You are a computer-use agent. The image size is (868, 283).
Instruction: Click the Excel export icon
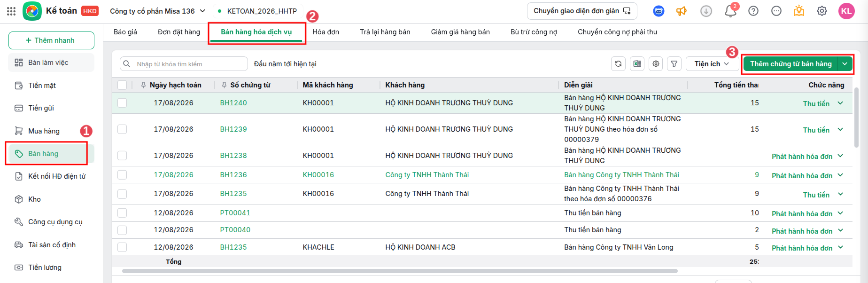[637, 64]
